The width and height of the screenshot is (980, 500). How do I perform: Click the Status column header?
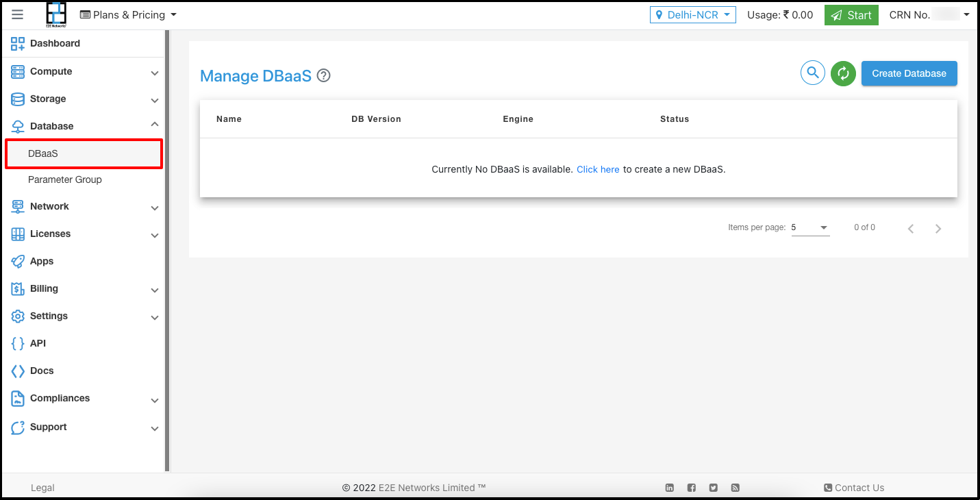point(675,119)
